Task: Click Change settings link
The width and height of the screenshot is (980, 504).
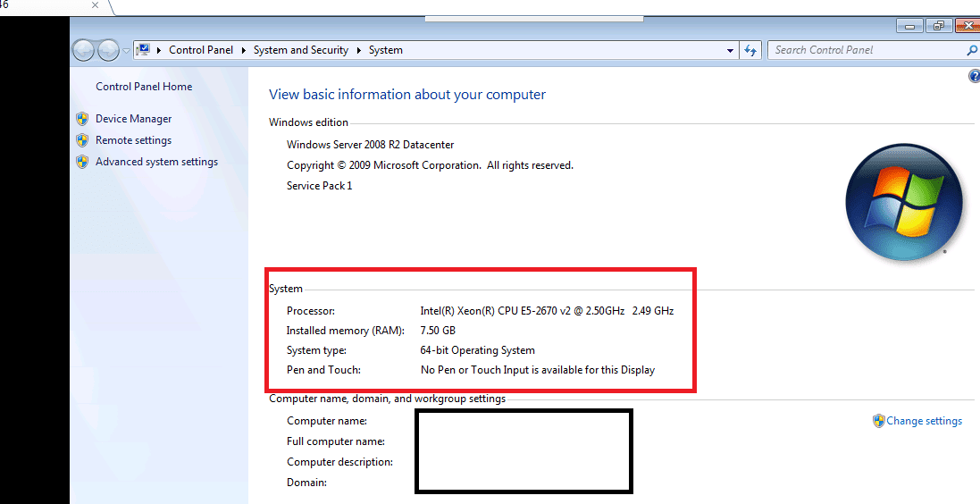Action: coord(924,421)
